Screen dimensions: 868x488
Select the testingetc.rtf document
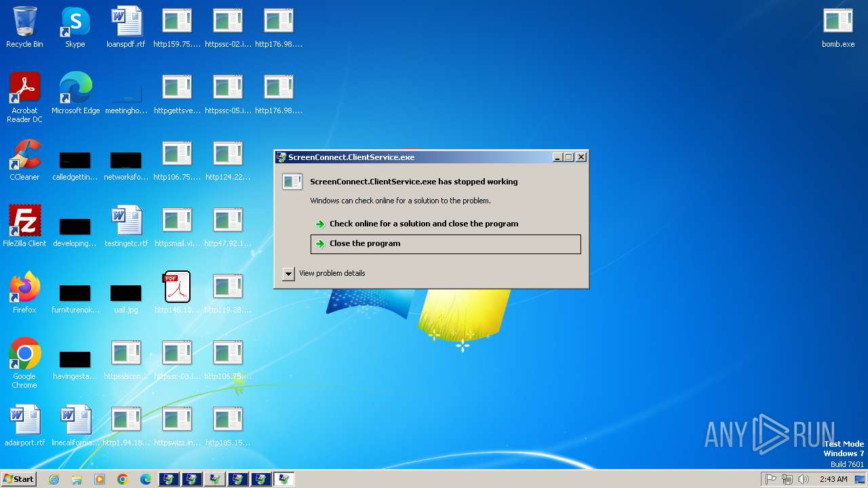pyautogui.click(x=126, y=226)
